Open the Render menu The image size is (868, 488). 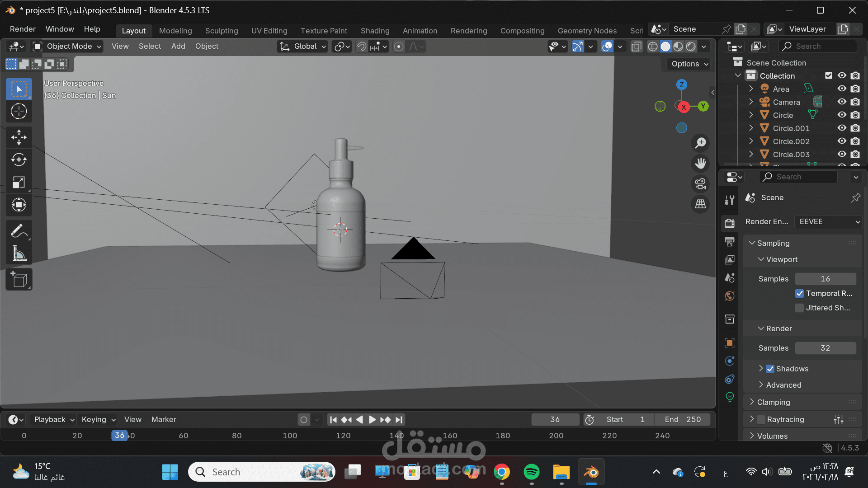[x=23, y=29]
